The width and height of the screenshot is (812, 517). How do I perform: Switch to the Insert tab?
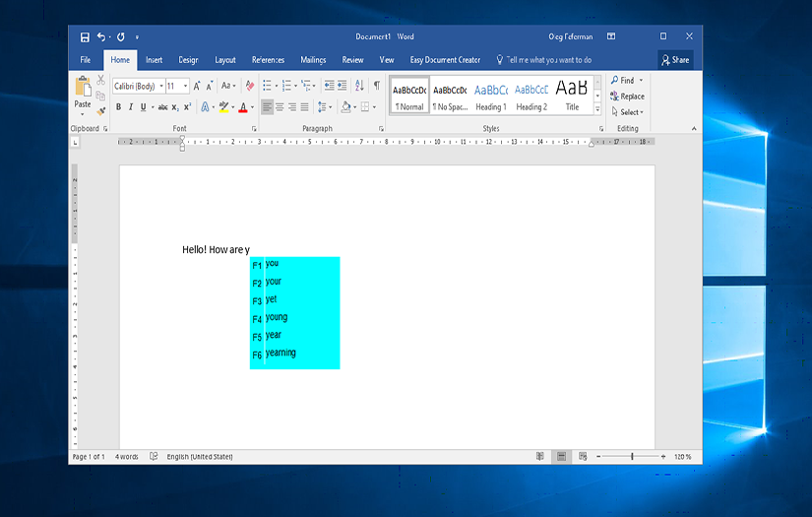coord(154,60)
